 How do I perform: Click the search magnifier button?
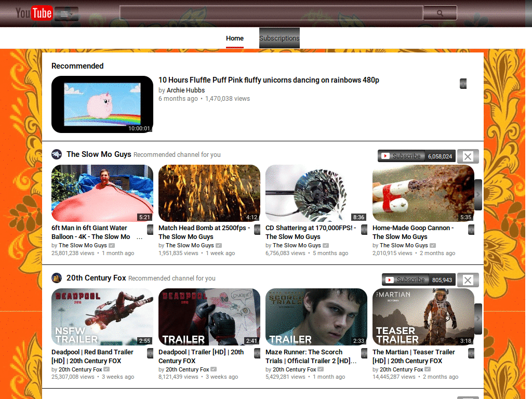click(x=440, y=13)
